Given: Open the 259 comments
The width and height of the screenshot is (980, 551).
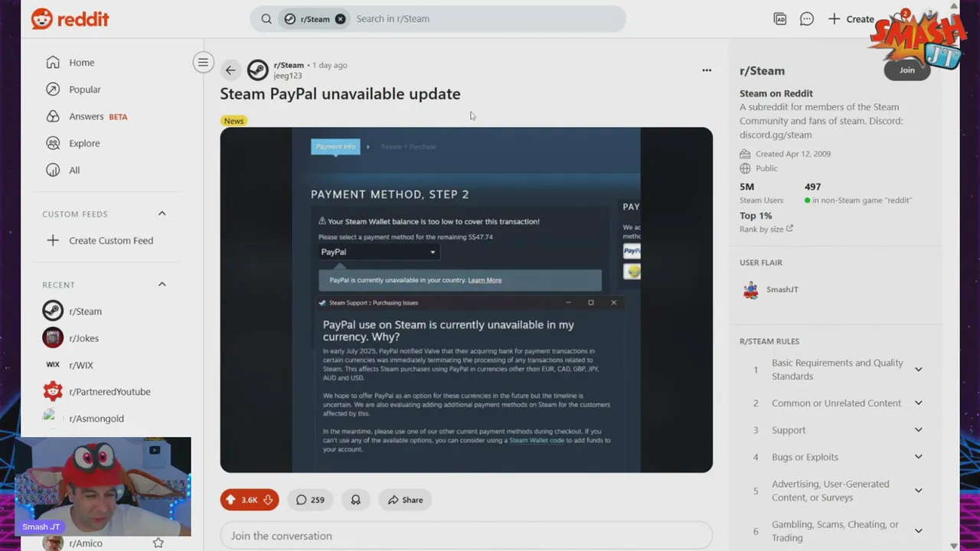Looking at the screenshot, I should [310, 500].
